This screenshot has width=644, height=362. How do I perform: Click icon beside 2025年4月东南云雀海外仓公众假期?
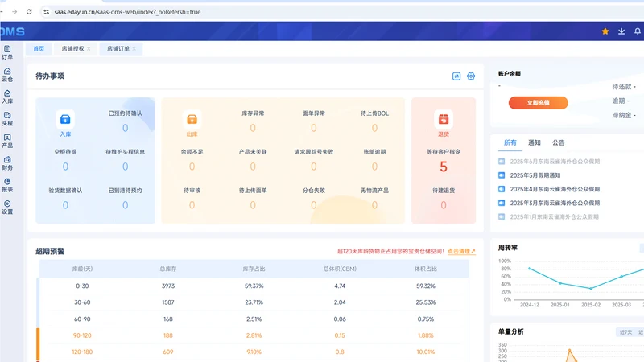(502, 189)
